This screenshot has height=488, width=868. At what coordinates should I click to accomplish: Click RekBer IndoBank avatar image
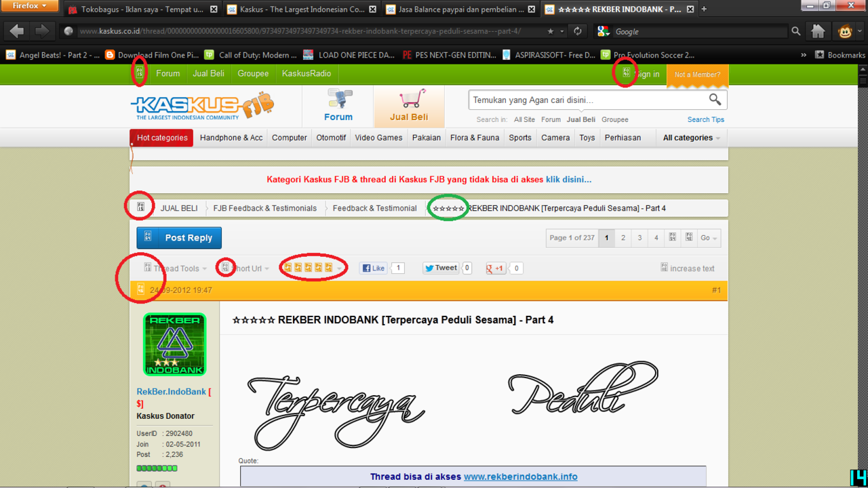pos(174,344)
